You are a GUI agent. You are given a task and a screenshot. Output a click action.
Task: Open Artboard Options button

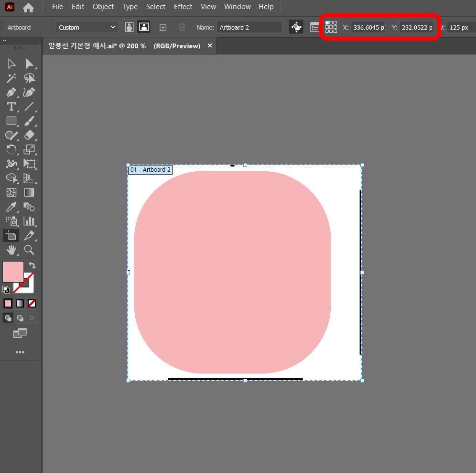(x=314, y=27)
